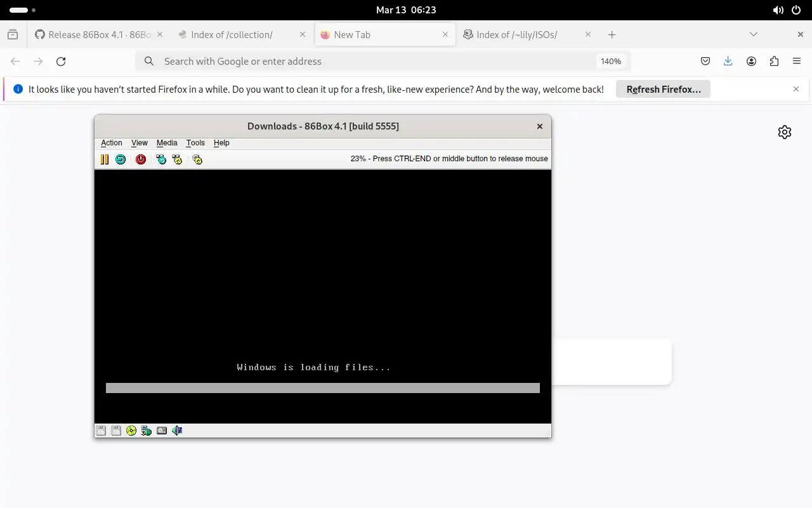The height and width of the screenshot is (508, 812).
Task: Click the red ACPI shutdown power icon
Action: tap(141, 159)
